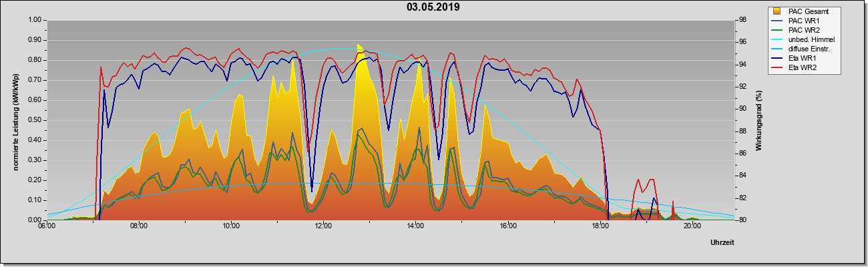Click the chart title 03.05.2019
This screenshot has height=267, width=868.
433,7
